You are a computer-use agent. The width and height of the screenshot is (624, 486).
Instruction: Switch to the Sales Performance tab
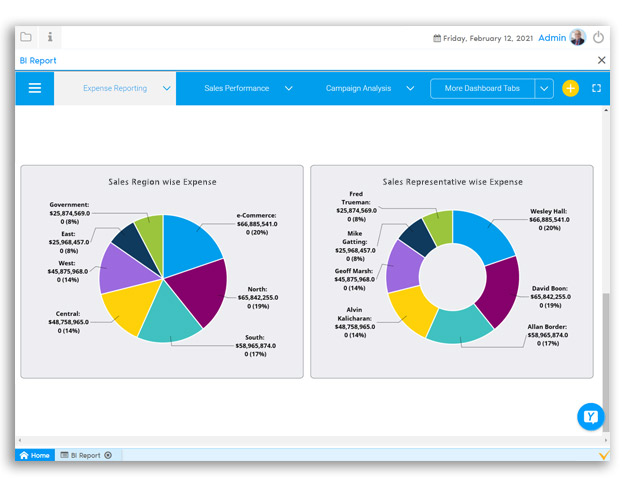(x=237, y=88)
